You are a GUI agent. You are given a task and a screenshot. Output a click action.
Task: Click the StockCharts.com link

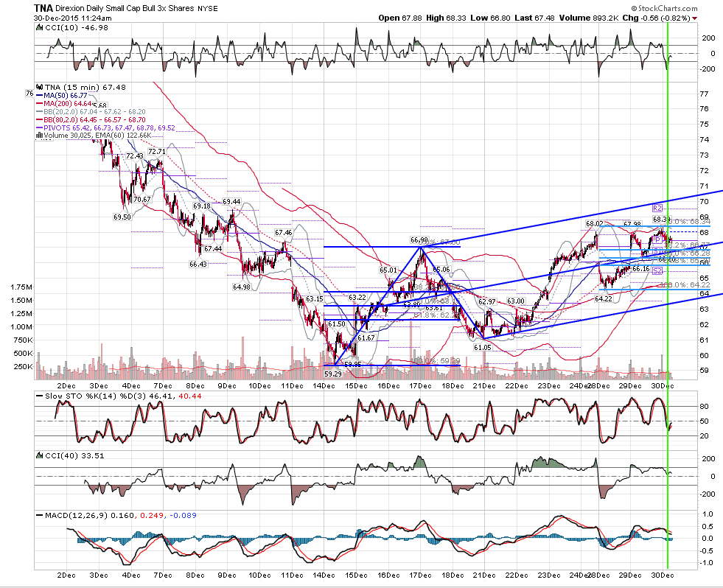point(668,8)
